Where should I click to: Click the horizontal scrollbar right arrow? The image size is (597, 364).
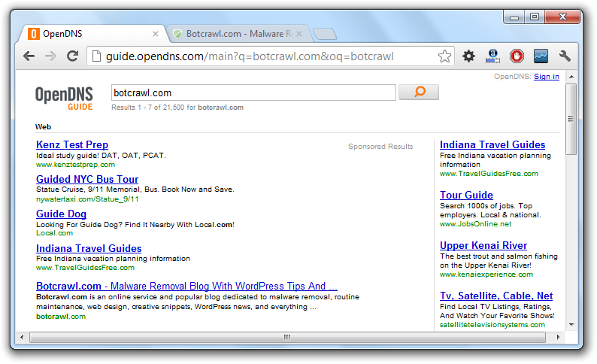(558, 337)
